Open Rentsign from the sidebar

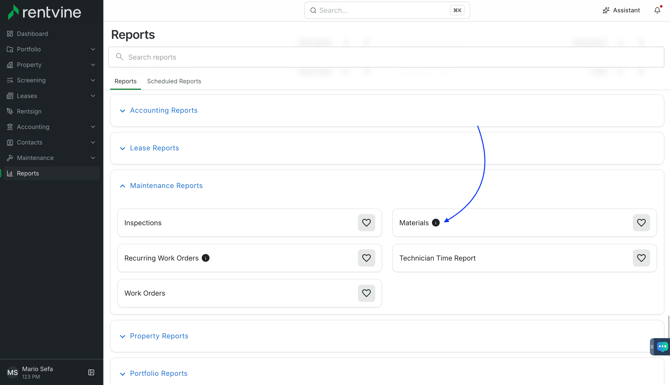tap(29, 112)
